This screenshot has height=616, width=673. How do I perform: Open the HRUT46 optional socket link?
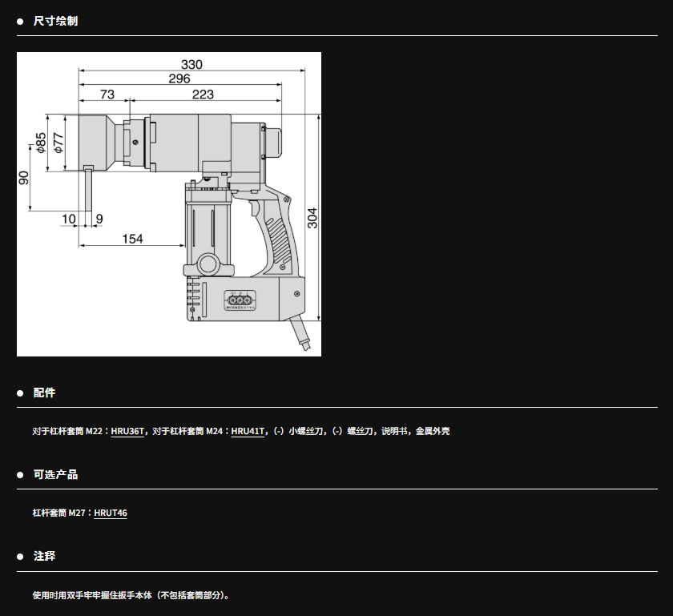111,513
